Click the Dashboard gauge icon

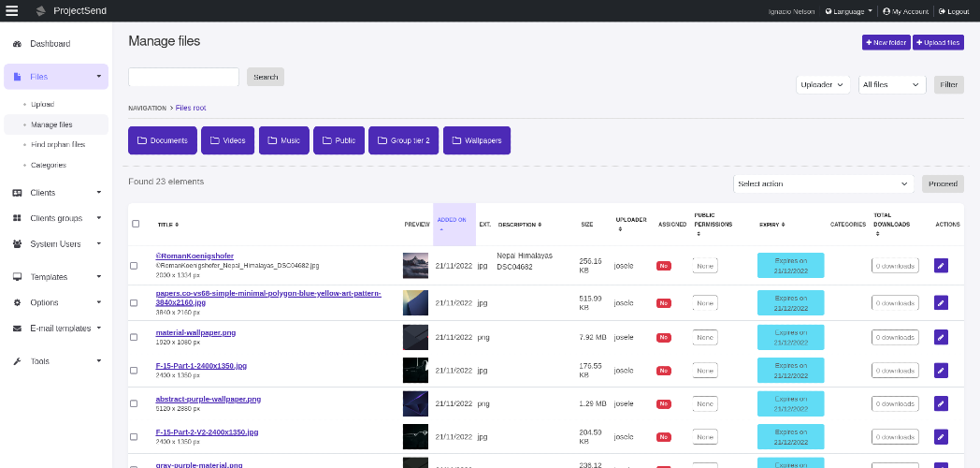[x=18, y=44]
